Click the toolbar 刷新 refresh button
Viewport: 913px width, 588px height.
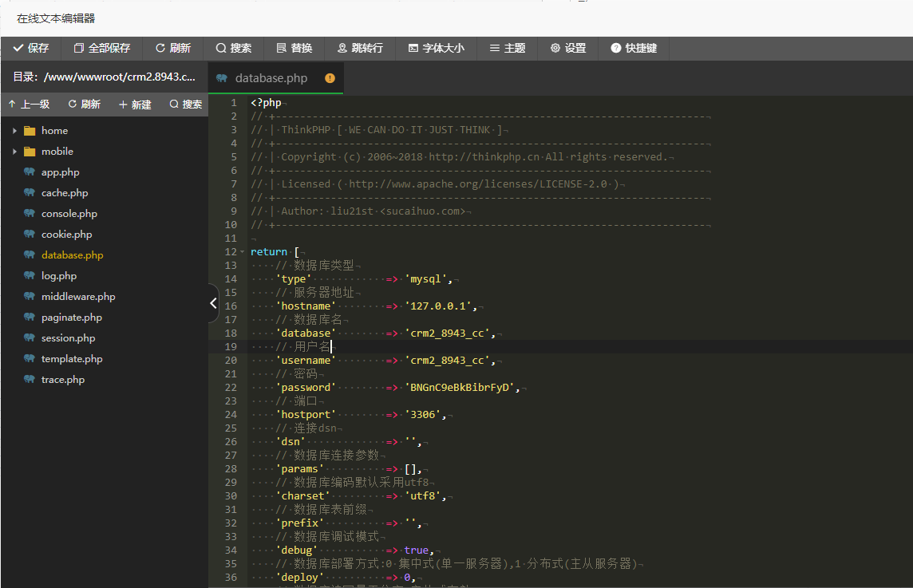[x=173, y=49]
